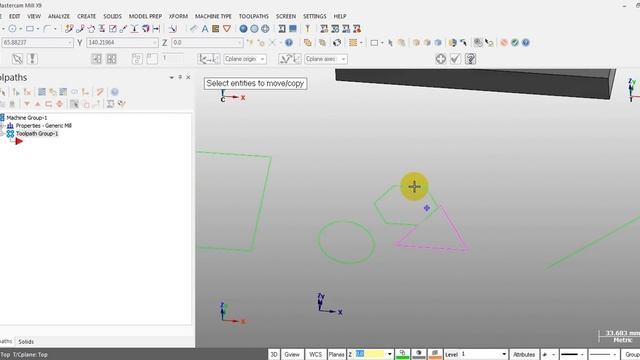Click the red upward triangle in Toolpaths toolbar
Viewport: 640px width, 360px height.
coord(38,104)
